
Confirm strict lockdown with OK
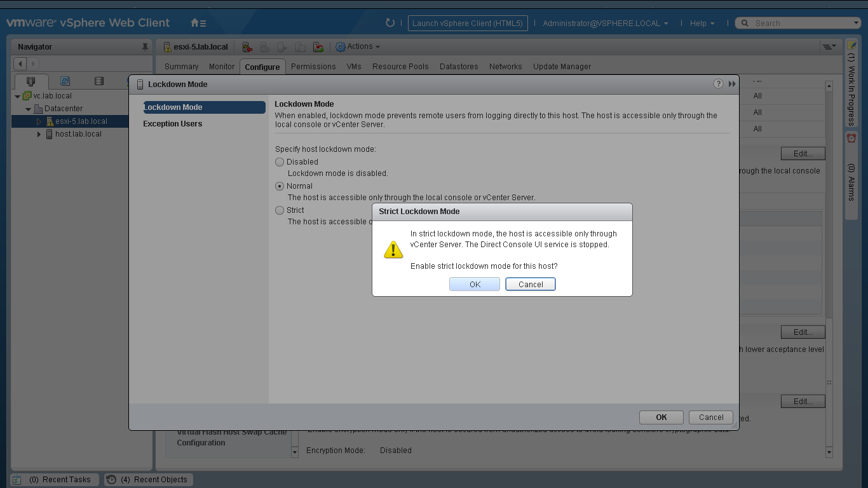click(x=475, y=284)
